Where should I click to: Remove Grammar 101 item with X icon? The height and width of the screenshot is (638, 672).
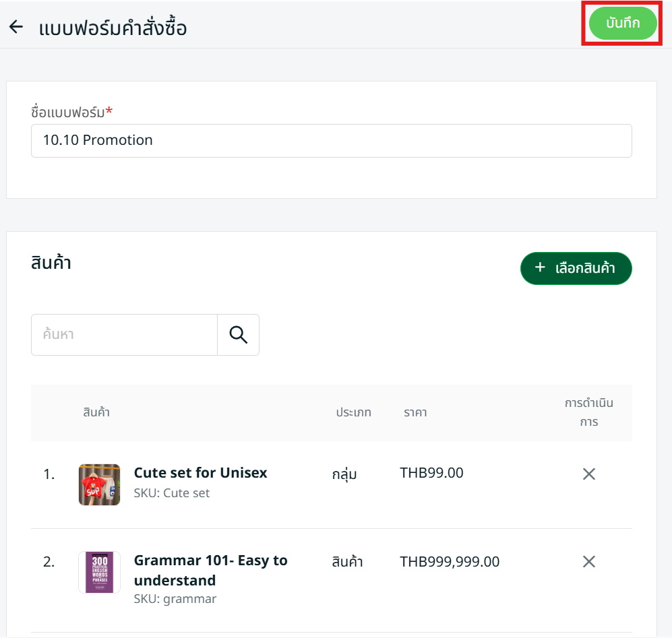(x=588, y=562)
